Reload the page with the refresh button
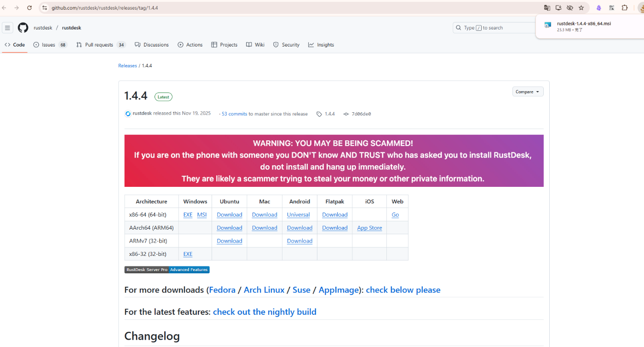This screenshot has height=347, width=644. click(x=29, y=8)
